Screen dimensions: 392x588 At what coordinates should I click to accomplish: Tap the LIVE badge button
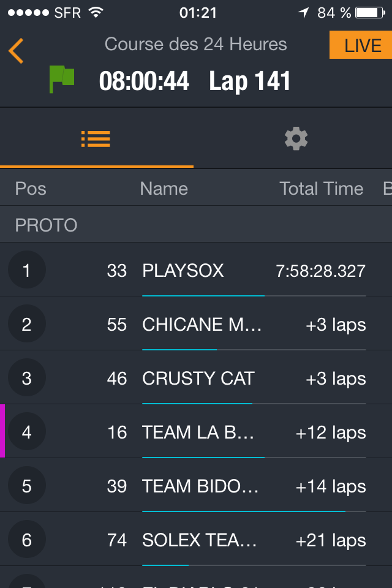361,45
